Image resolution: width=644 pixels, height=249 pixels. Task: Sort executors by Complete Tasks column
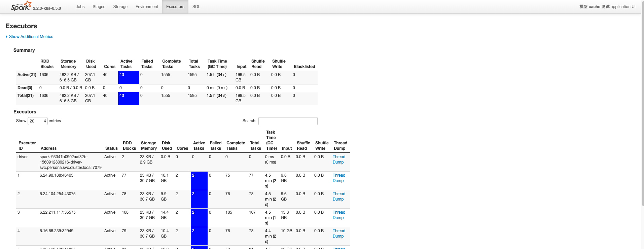tap(236, 146)
